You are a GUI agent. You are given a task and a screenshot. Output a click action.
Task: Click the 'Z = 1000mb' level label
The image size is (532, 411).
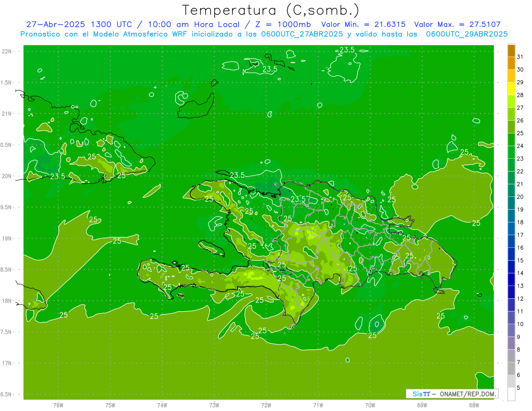[282, 24]
